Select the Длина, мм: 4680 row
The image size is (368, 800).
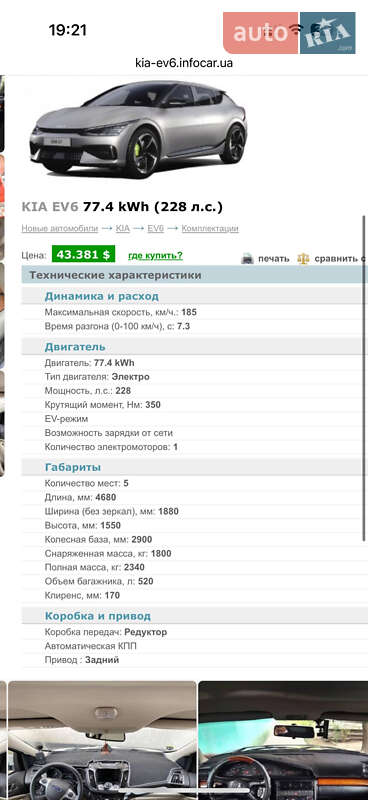pyautogui.click(x=194, y=497)
